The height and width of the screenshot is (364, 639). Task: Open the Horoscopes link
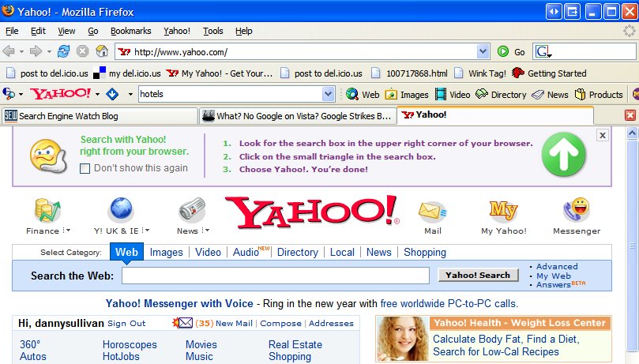130,344
